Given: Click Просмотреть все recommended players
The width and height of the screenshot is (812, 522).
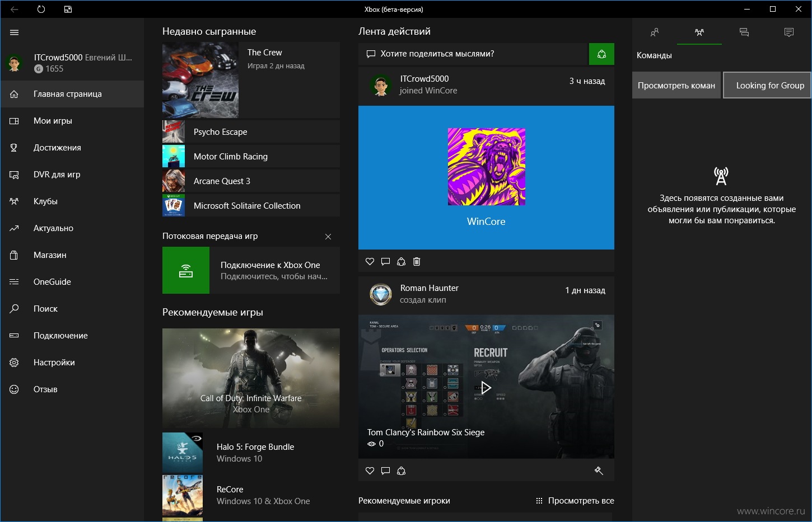Looking at the screenshot, I should [575, 501].
